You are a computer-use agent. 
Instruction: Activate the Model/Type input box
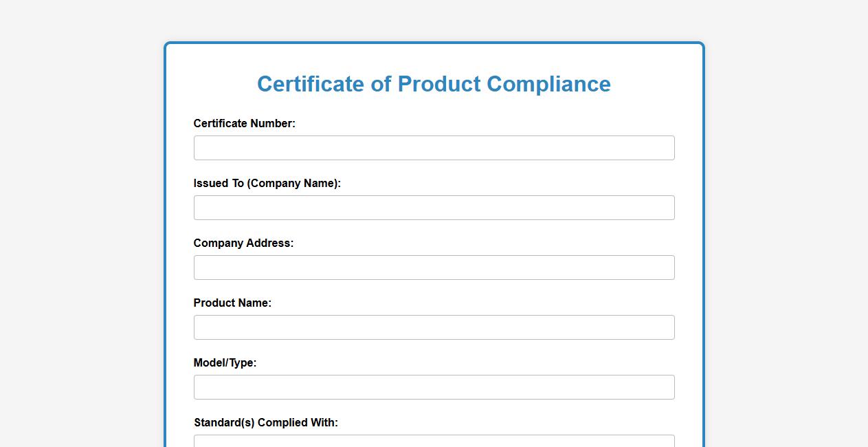point(434,387)
